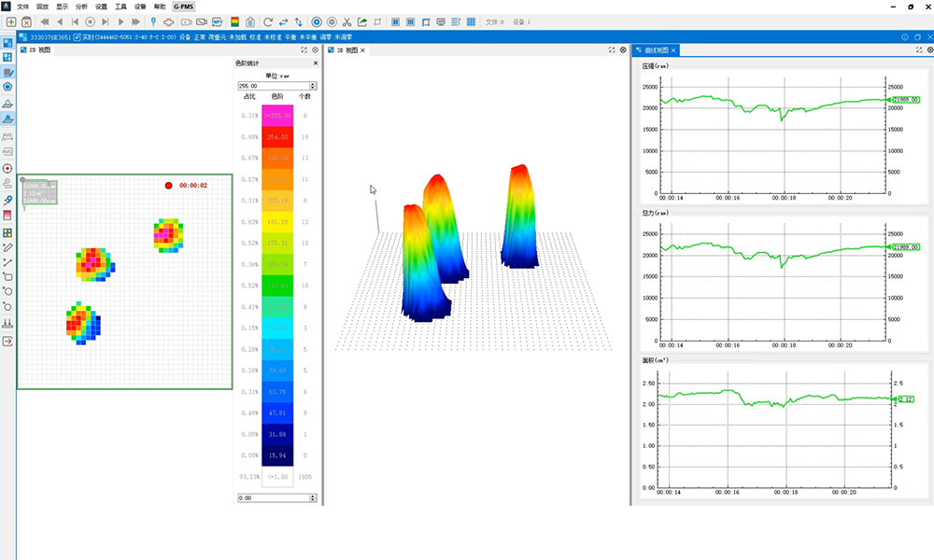The width and height of the screenshot is (934, 560).
Task: Select the rectangle region tool in sidebar
Action: 7,277
